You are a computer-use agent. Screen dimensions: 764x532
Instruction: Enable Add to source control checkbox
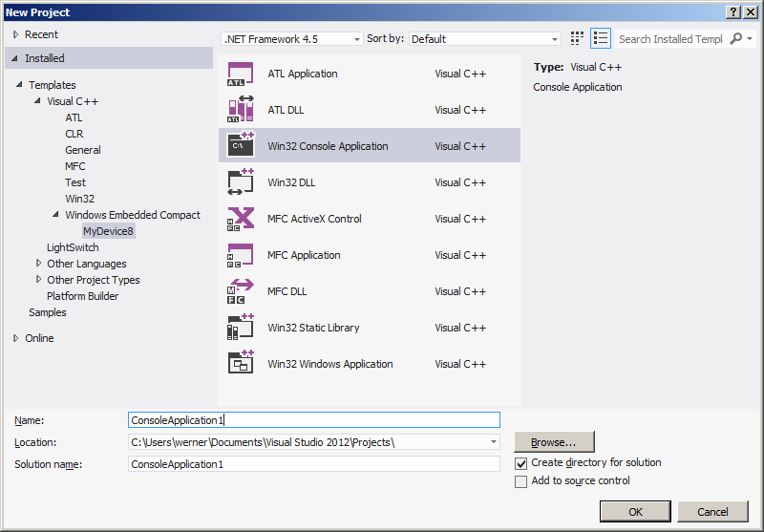[x=520, y=481]
